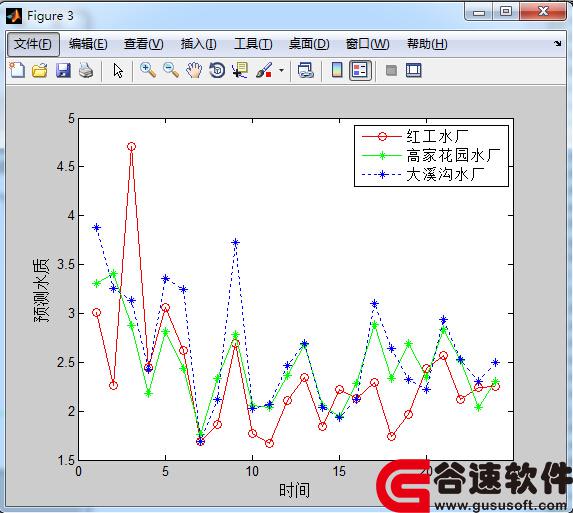Activate the Zoom Out magnifier tool
Screen dimensions: 573x513
[x=171, y=70]
